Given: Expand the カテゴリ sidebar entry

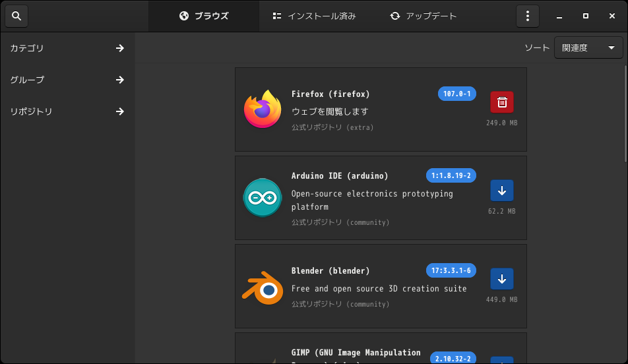Looking at the screenshot, I should coord(67,48).
